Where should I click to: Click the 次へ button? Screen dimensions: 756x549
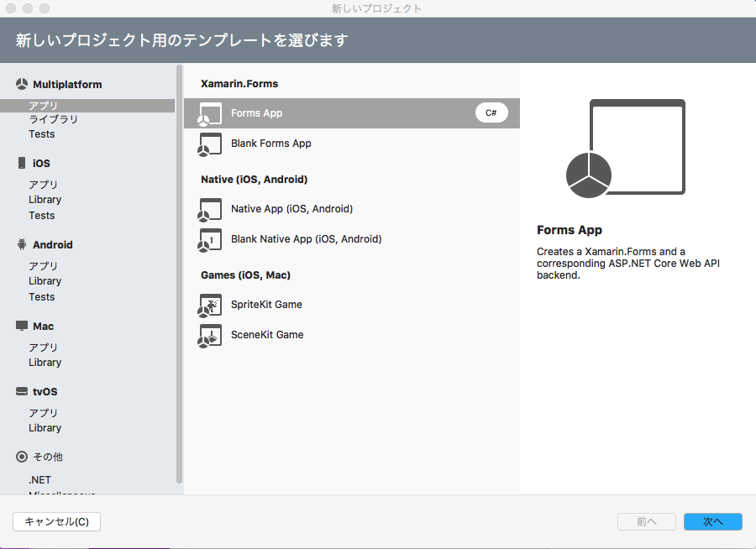click(x=712, y=521)
